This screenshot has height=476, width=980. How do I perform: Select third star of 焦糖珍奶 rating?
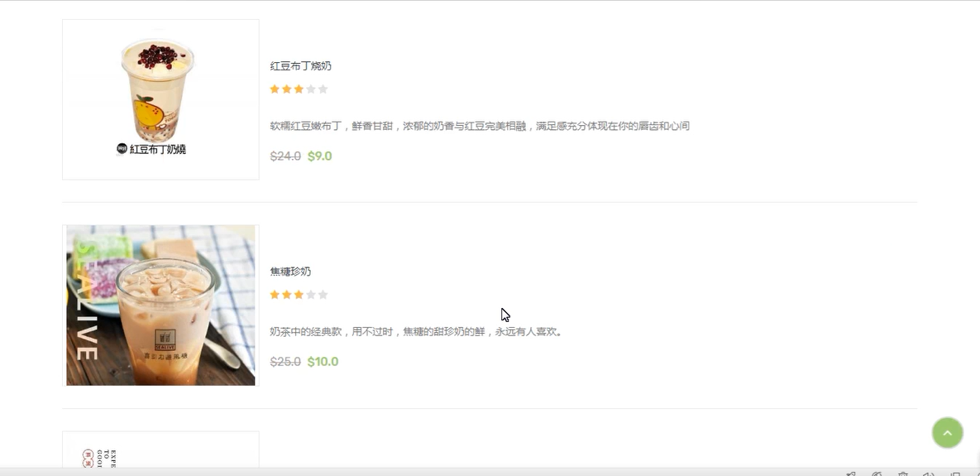[x=299, y=295]
